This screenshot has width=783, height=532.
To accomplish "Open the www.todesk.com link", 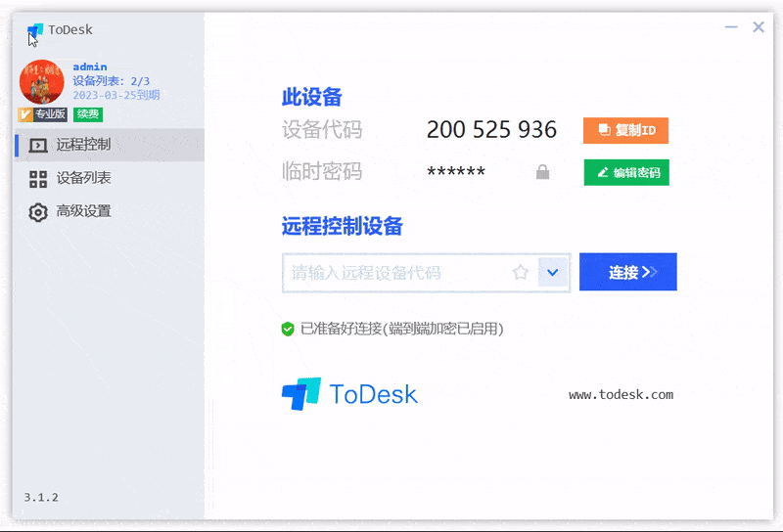I will coord(621,395).
